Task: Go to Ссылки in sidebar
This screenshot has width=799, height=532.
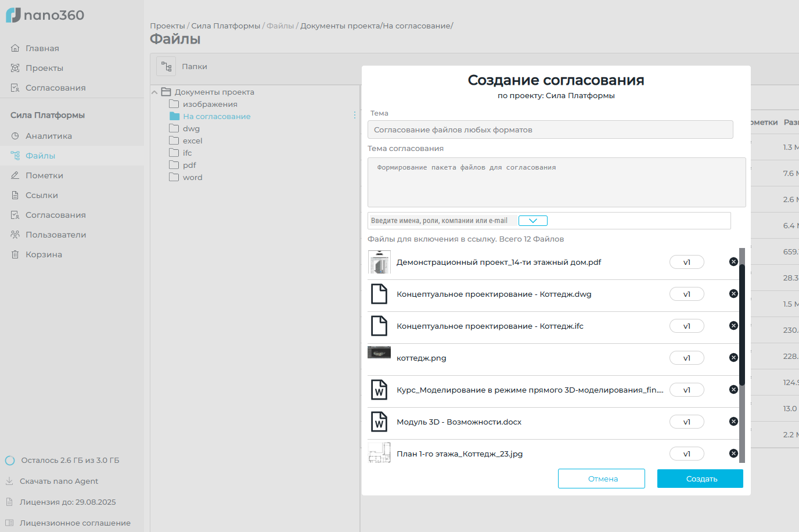Action: (x=41, y=195)
